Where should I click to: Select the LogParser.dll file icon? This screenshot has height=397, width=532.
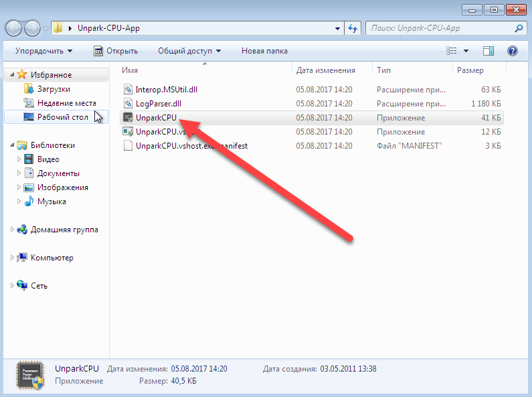[128, 103]
